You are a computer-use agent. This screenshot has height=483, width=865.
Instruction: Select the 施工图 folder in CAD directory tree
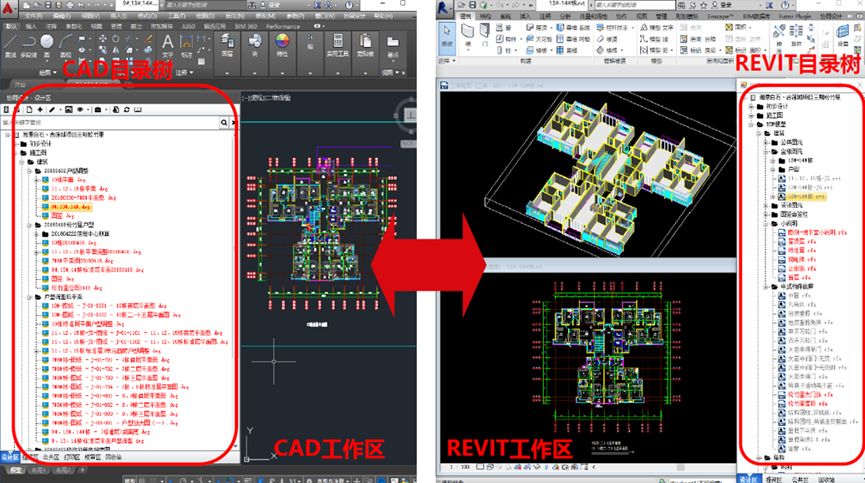click(x=38, y=153)
